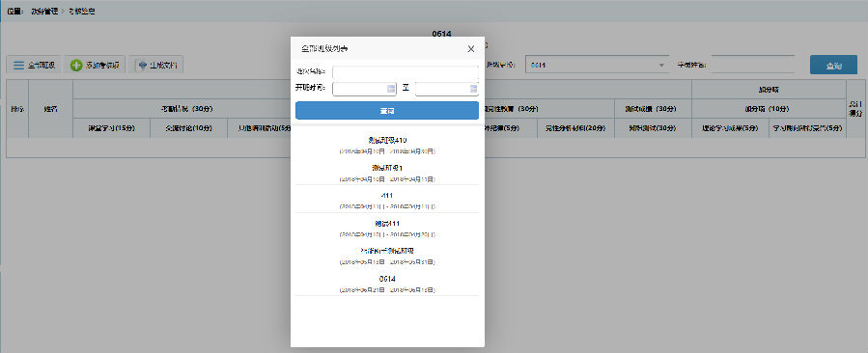
Task: Click the 考核登记 breadcrumb item
Action: (82, 11)
